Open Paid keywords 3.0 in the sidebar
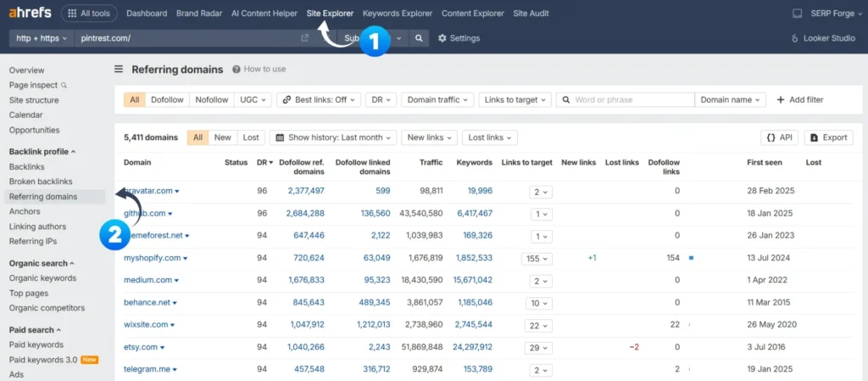 click(x=43, y=360)
